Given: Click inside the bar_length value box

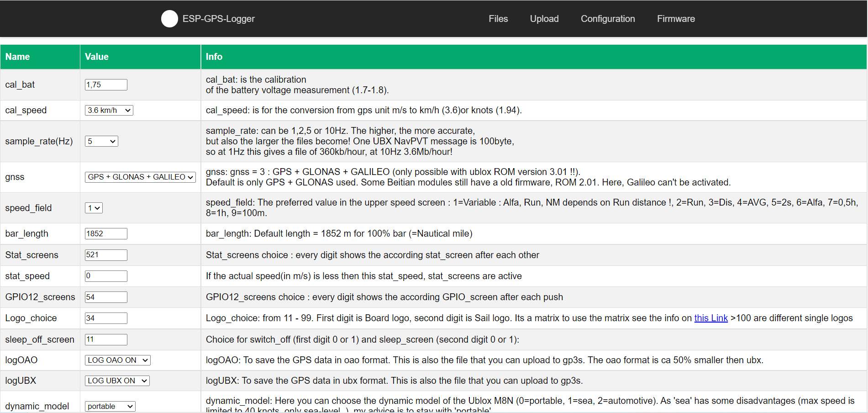Looking at the screenshot, I should coord(106,233).
